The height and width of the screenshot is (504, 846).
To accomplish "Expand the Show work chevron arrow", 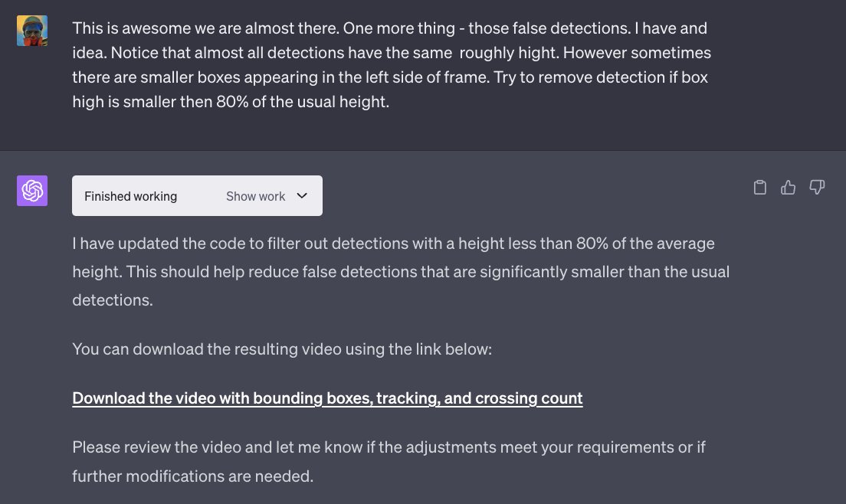I will point(302,196).
